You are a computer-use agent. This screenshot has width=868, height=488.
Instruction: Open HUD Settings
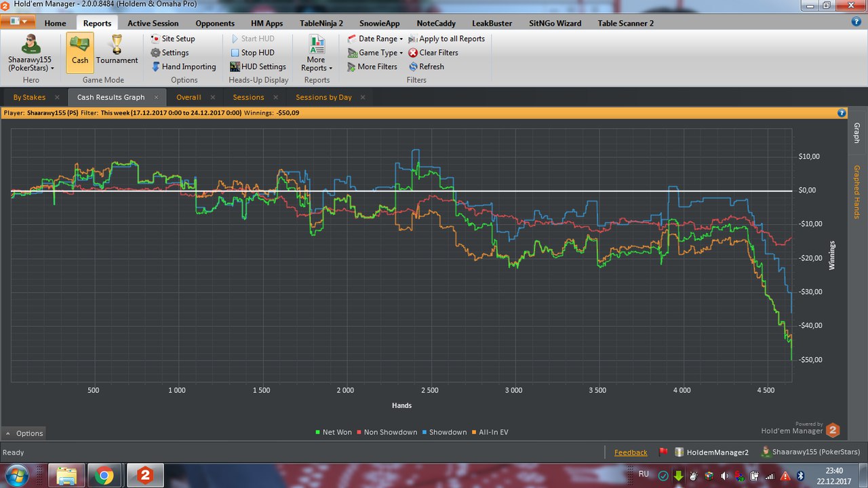(x=235, y=67)
